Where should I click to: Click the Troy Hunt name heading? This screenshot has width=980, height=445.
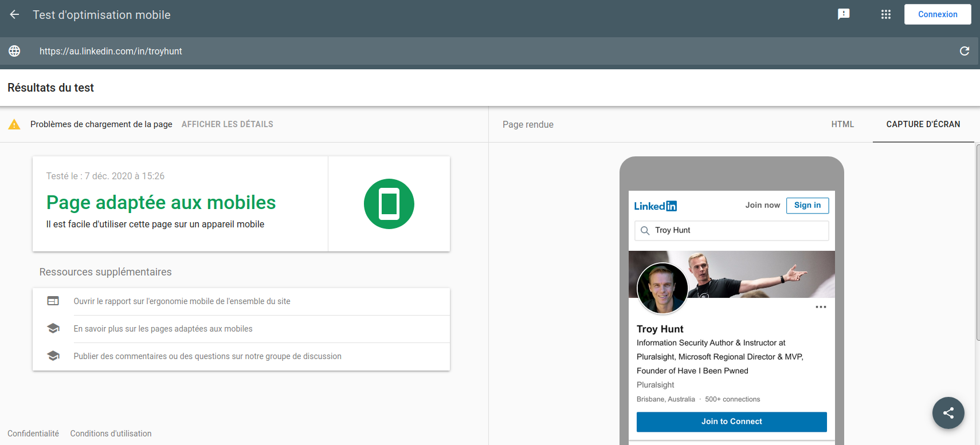coord(660,329)
